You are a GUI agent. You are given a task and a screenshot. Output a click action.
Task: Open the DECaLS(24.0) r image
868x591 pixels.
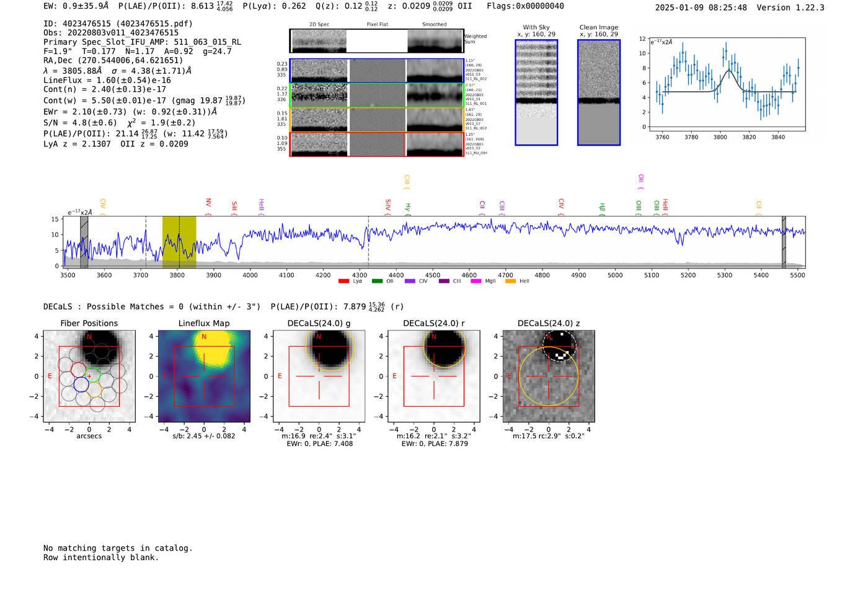[434, 376]
